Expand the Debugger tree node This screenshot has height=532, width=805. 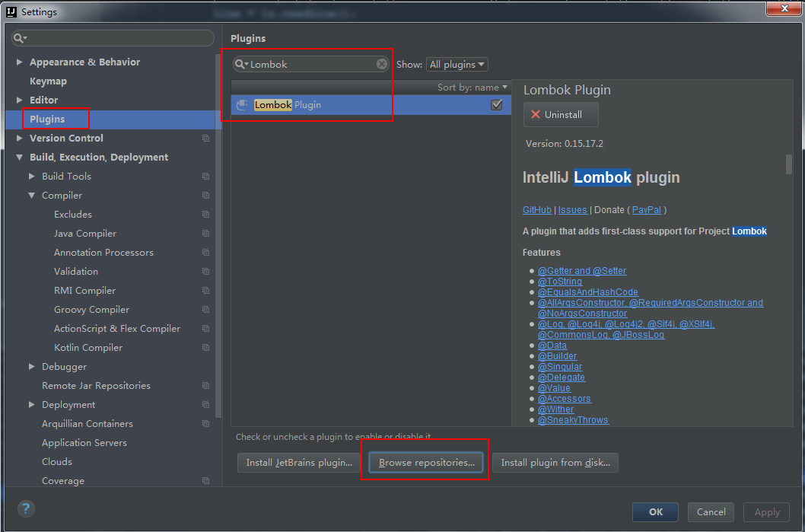click(31, 367)
